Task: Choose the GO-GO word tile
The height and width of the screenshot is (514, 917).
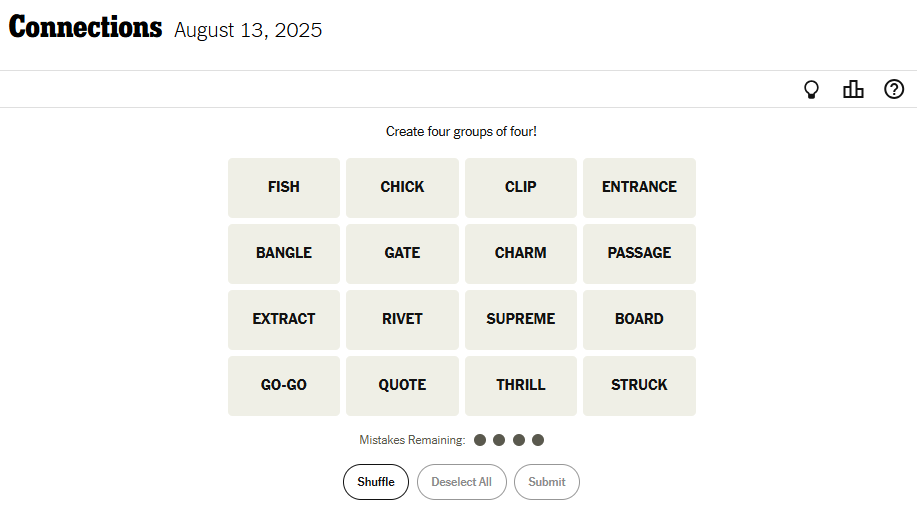Action: pos(284,385)
